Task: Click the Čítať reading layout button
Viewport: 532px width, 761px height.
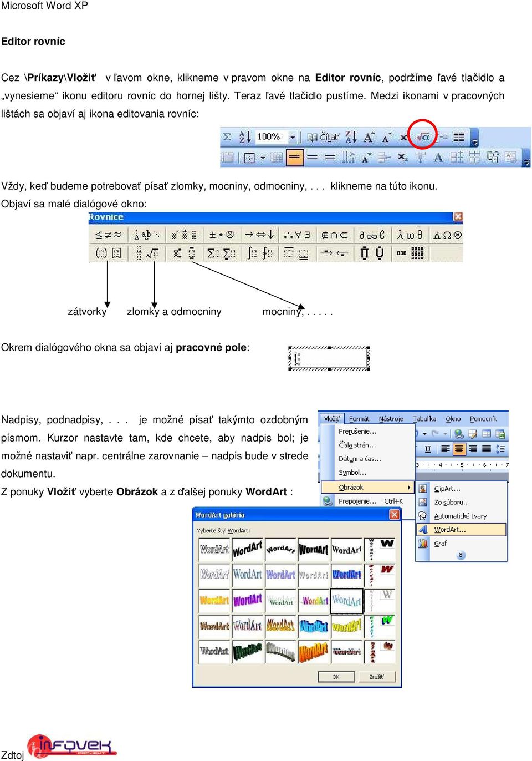Action: (323, 136)
